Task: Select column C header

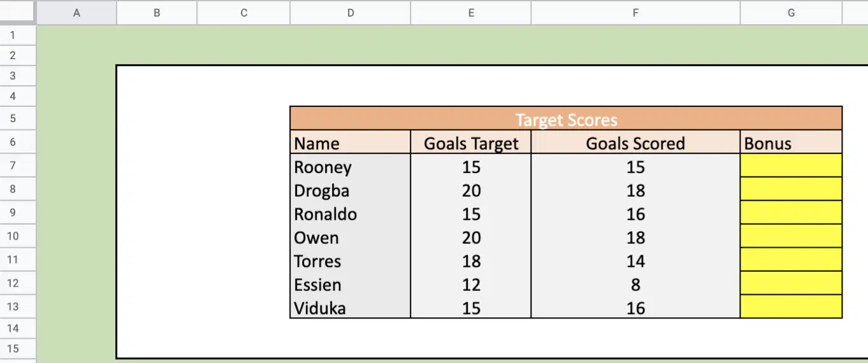Action: click(x=243, y=13)
